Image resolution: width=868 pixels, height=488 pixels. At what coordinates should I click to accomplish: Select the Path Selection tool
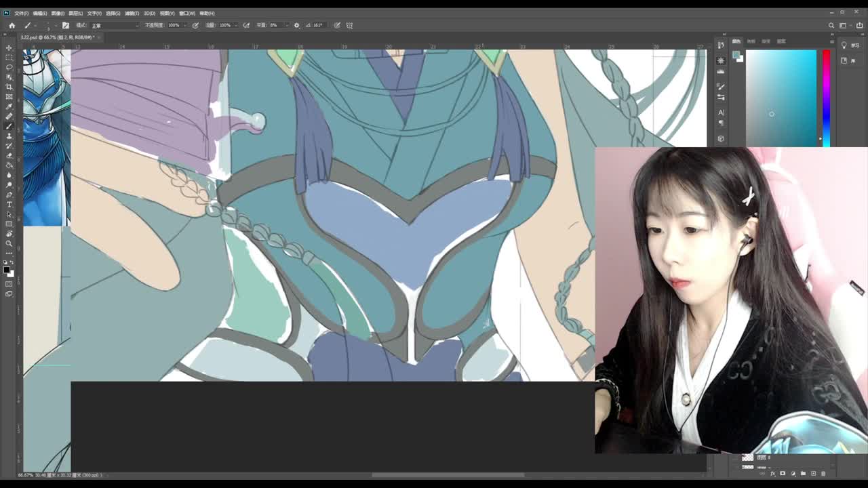pyautogui.click(x=9, y=214)
